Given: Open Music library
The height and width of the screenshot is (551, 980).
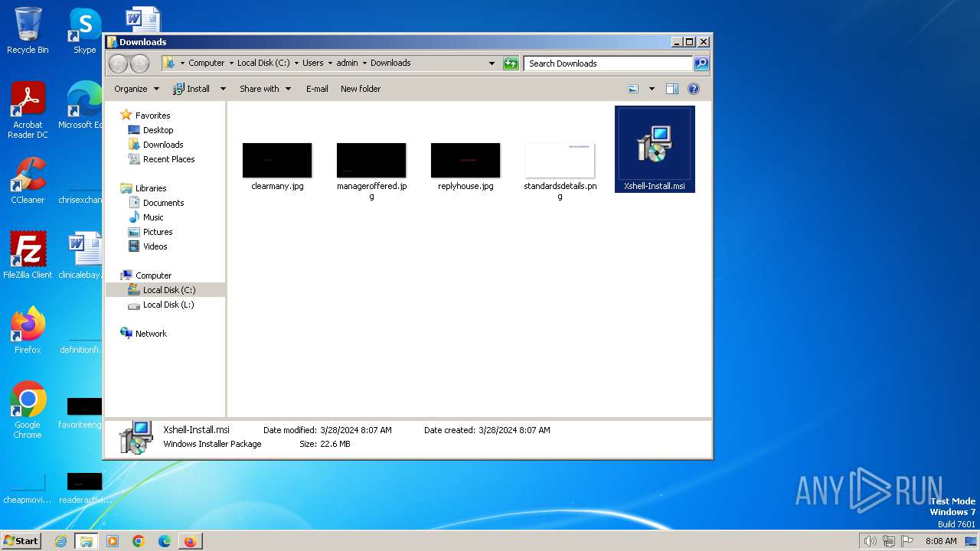Looking at the screenshot, I should tap(153, 217).
